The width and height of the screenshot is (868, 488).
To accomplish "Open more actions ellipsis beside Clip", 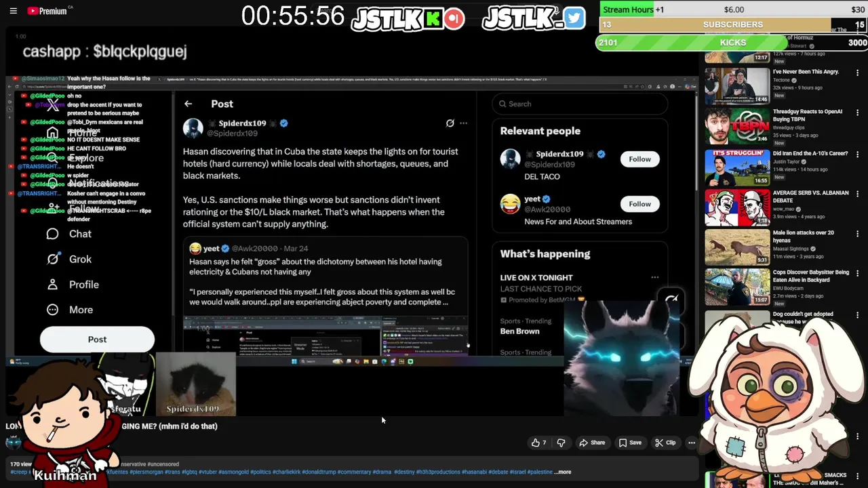I will (691, 443).
